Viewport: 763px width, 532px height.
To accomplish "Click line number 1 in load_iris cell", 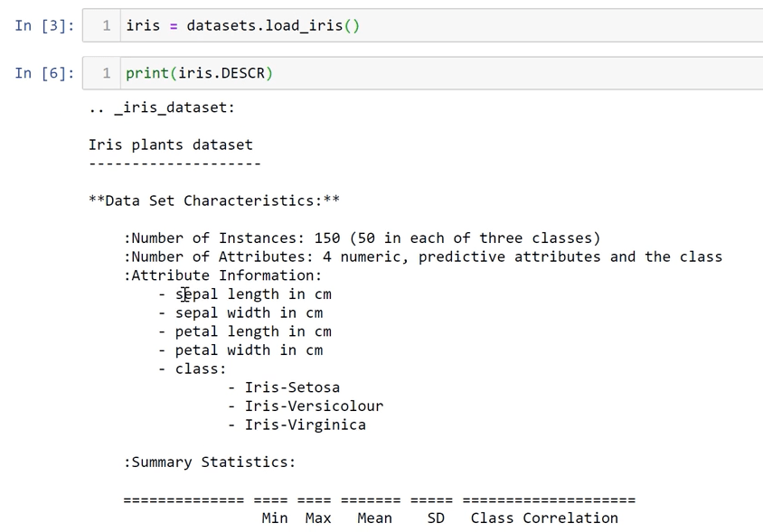I will coord(106,25).
